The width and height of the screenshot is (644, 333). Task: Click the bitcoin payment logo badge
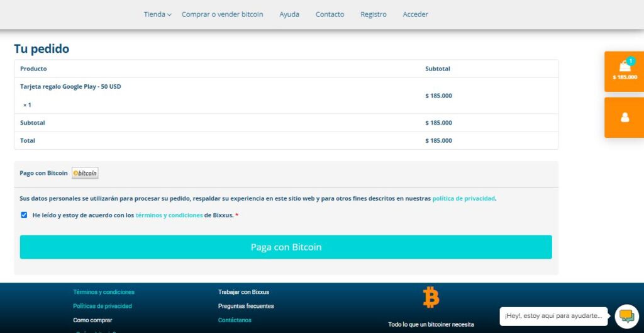click(85, 173)
